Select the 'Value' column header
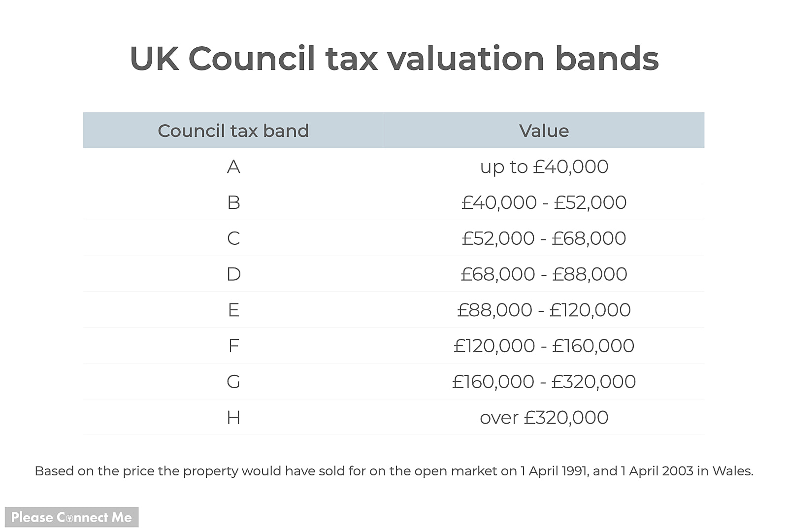Screen dimensions: 788x532 coord(544,131)
